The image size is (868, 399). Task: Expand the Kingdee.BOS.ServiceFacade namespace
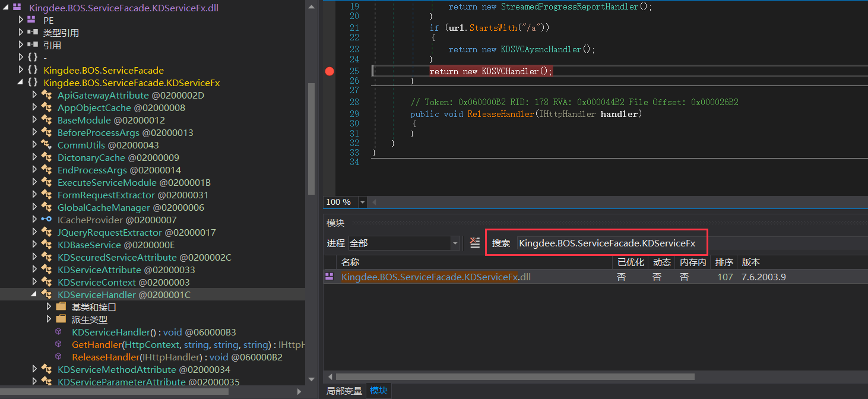21,70
